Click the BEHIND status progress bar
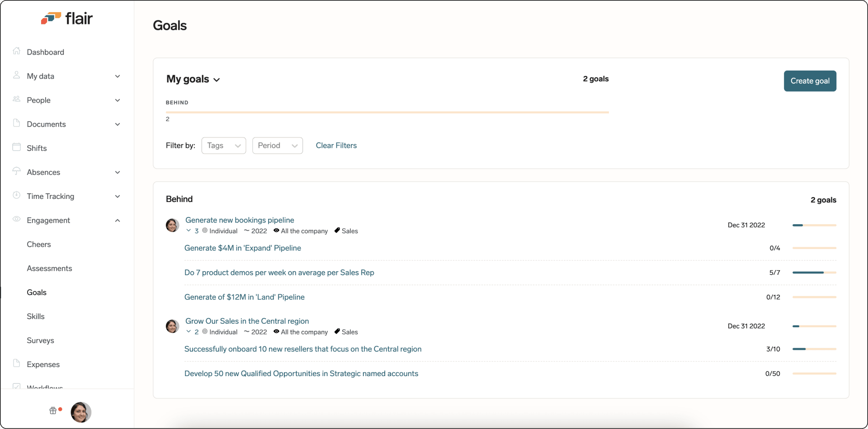This screenshot has width=868, height=429. coord(387,112)
